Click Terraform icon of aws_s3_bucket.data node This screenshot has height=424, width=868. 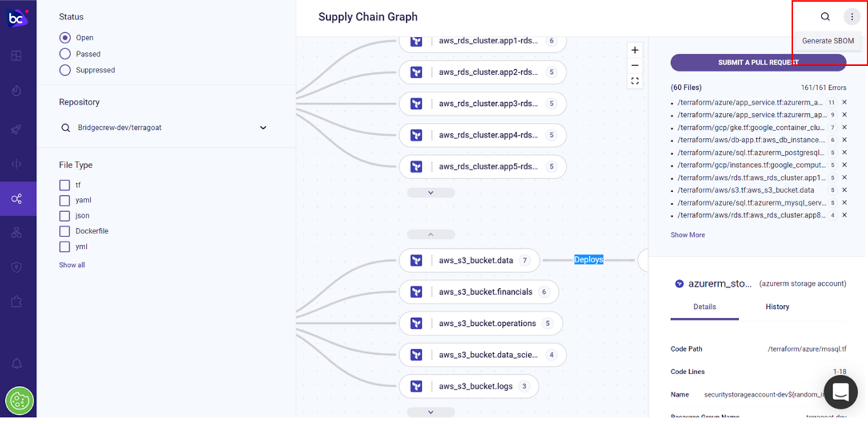click(x=417, y=260)
